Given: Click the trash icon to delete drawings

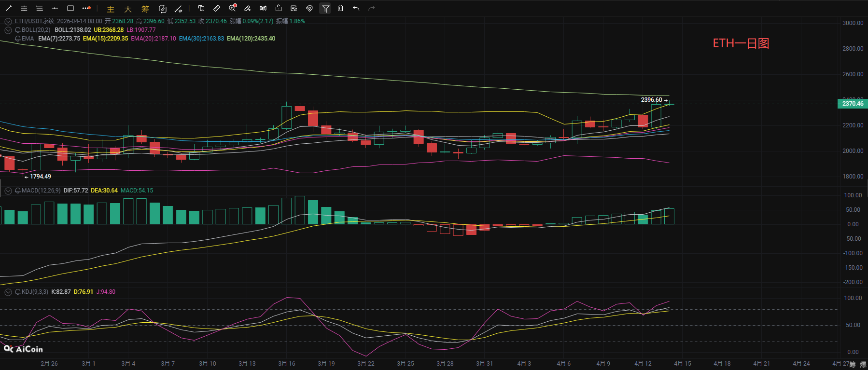Looking at the screenshot, I should [x=340, y=8].
